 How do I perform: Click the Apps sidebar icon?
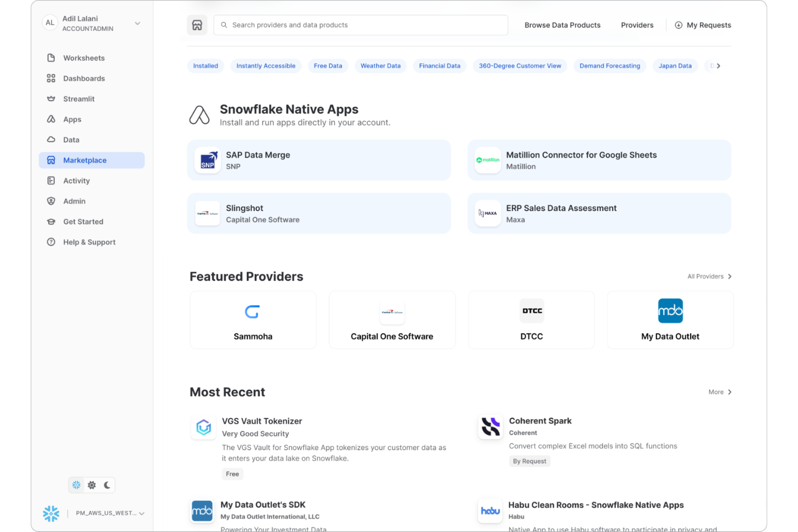click(51, 119)
